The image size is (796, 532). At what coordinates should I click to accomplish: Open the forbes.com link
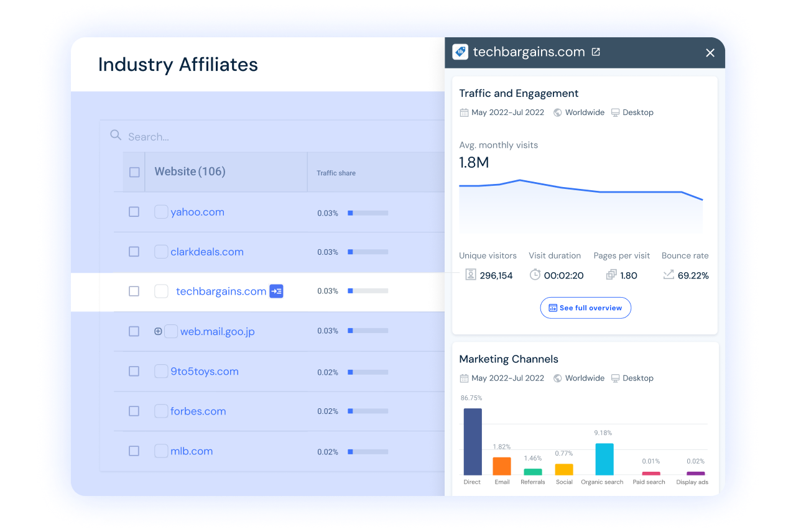pyautogui.click(x=198, y=411)
